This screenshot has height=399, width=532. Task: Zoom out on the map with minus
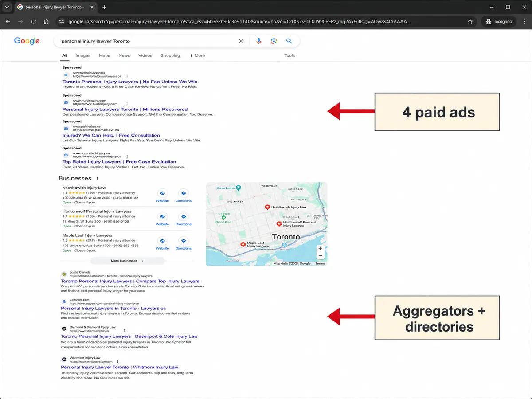320,256
